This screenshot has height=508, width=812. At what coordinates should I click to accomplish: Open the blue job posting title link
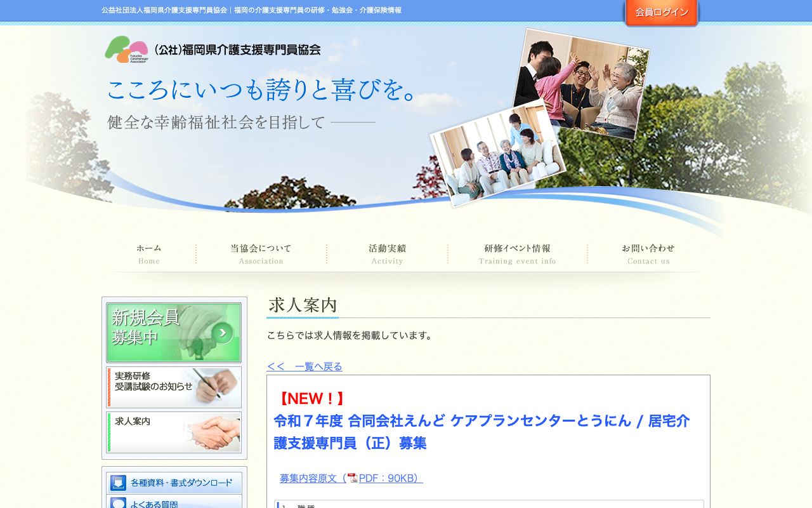[485, 432]
